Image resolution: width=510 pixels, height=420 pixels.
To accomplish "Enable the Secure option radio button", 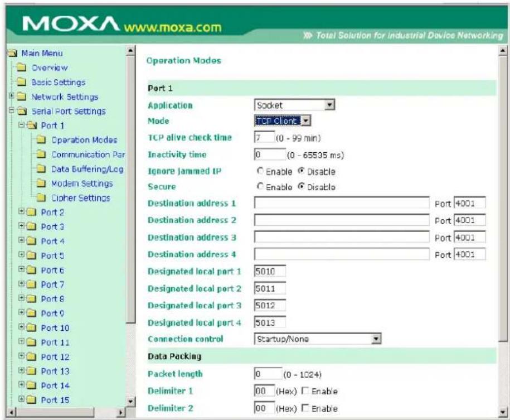I will click(260, 186).
